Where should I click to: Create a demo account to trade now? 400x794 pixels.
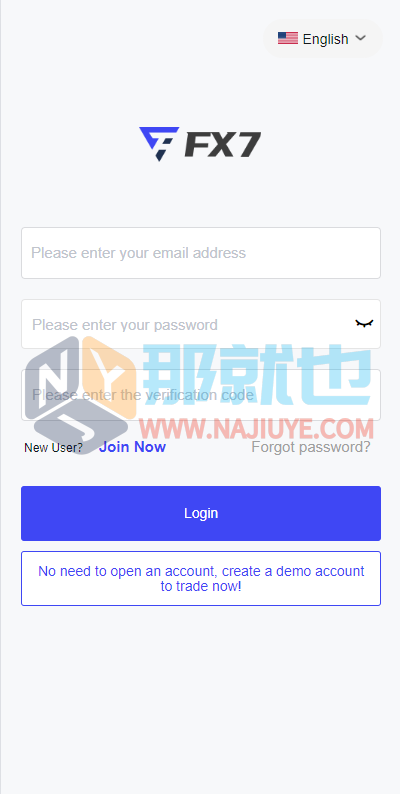201,578
